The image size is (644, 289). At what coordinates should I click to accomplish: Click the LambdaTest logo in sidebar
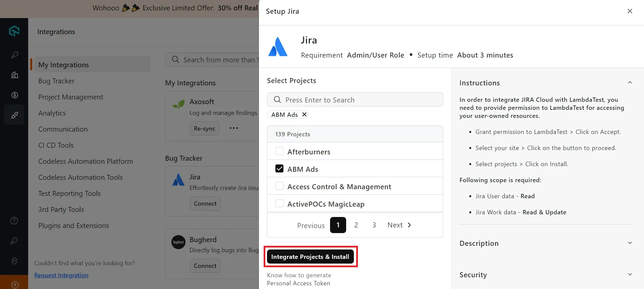pyautogui.click(x=14, y=31)
